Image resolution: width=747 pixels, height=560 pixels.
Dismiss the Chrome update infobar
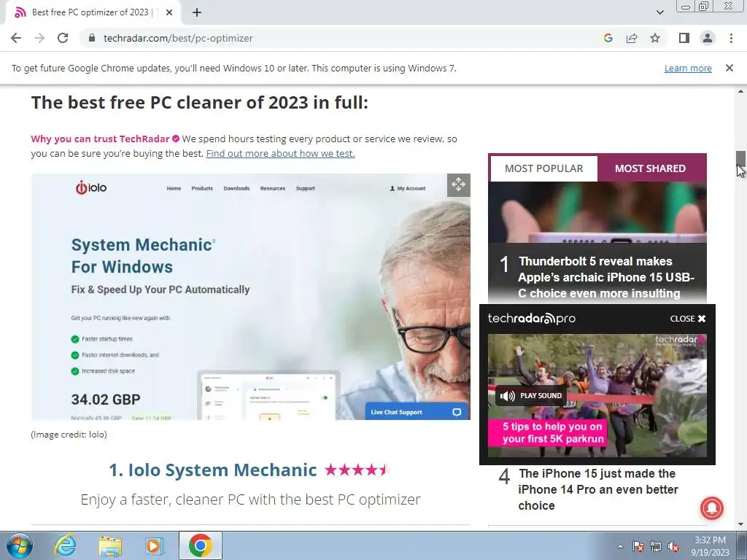[729, 68]
